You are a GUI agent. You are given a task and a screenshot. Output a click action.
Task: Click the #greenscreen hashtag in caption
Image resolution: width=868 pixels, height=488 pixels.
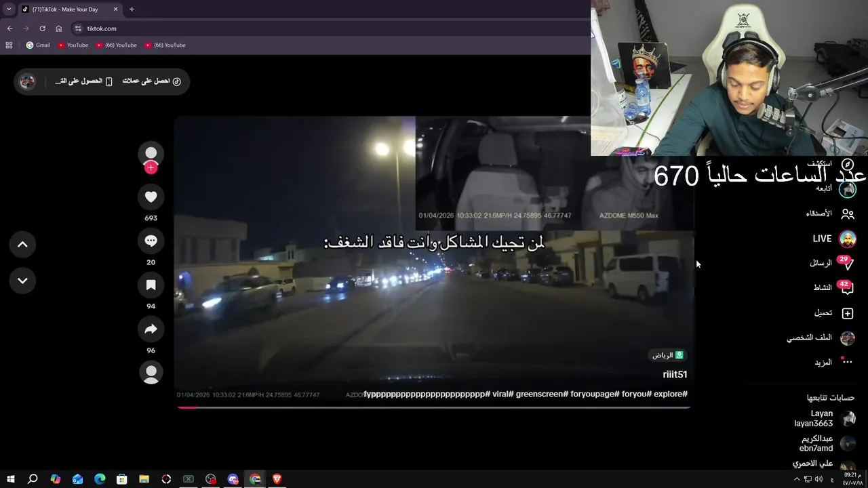541,394
